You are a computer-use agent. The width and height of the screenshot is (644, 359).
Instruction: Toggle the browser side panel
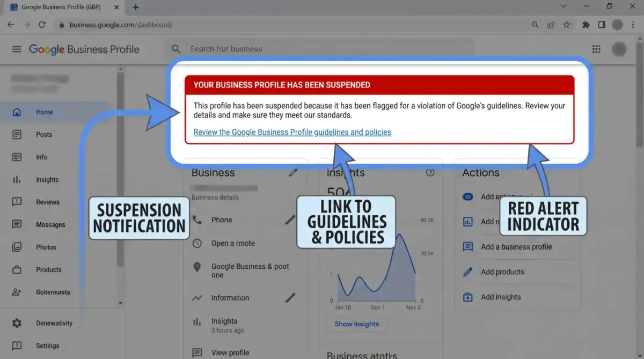click(x=602, y=25)
